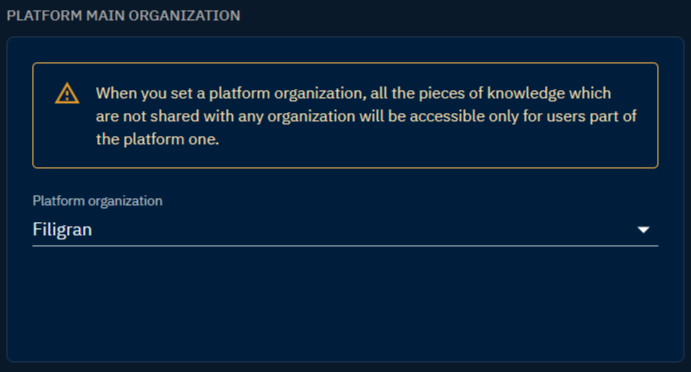691x372 pixels.
Task: Click the warning message about platform organization
Action: coord(366,116)
